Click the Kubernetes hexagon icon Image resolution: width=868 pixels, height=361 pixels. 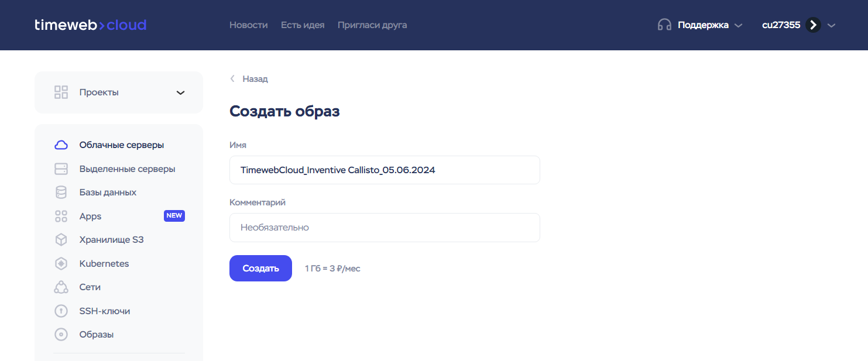tap(61, 264)
